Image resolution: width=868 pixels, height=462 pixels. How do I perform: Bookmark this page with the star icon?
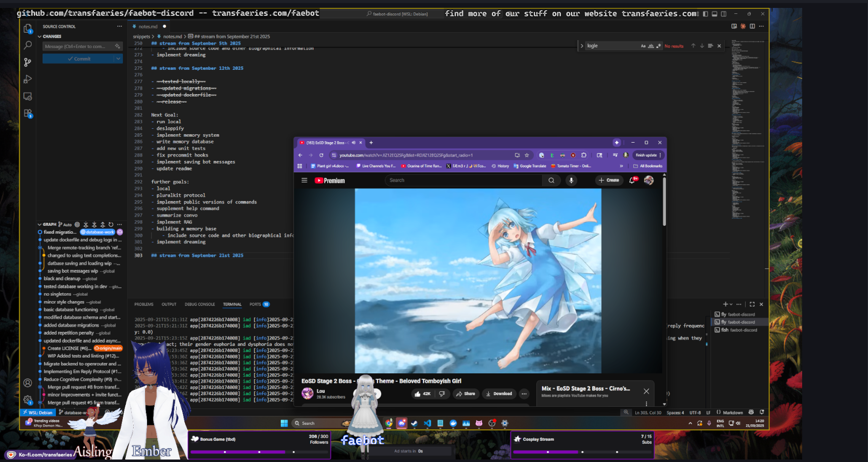(x=527, y=155)
